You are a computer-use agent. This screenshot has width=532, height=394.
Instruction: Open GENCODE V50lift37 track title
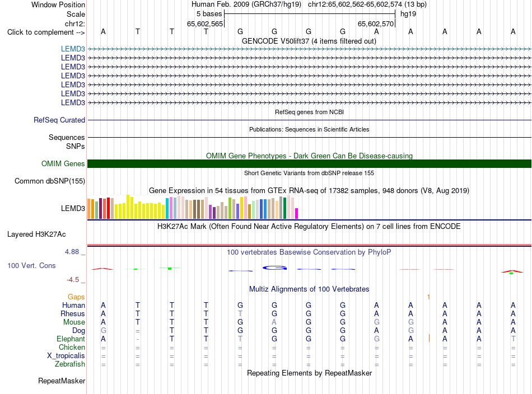point(309,41)
